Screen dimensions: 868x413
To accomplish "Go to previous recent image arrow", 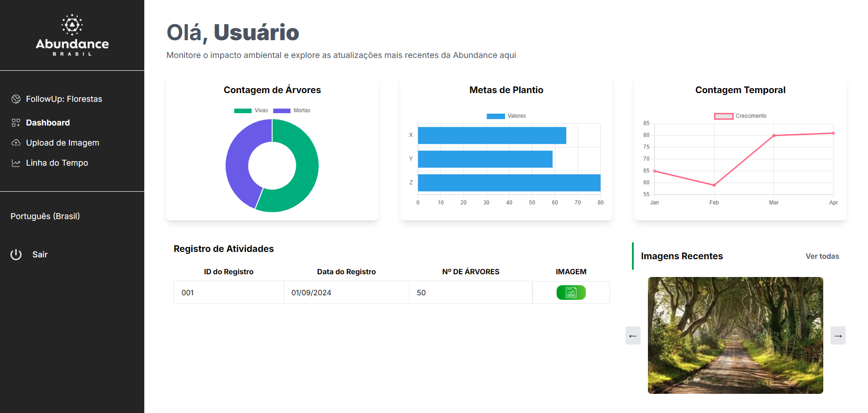I will (633, 335).
